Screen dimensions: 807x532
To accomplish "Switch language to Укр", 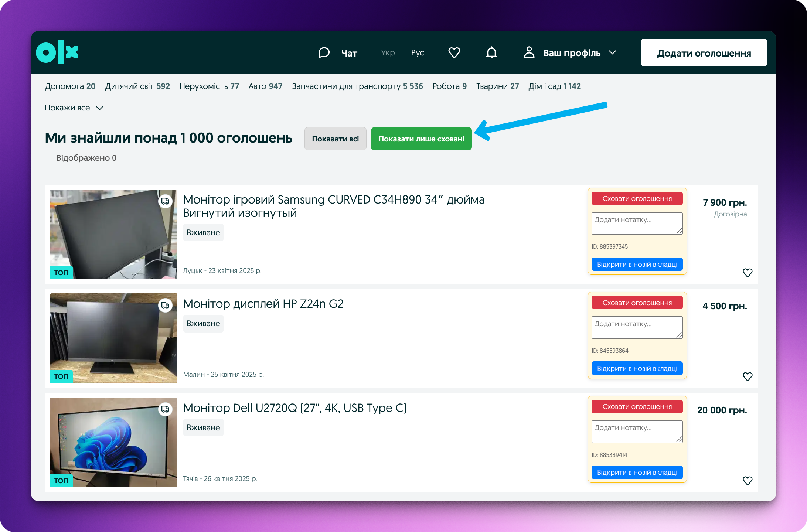I will click(388, 53).
